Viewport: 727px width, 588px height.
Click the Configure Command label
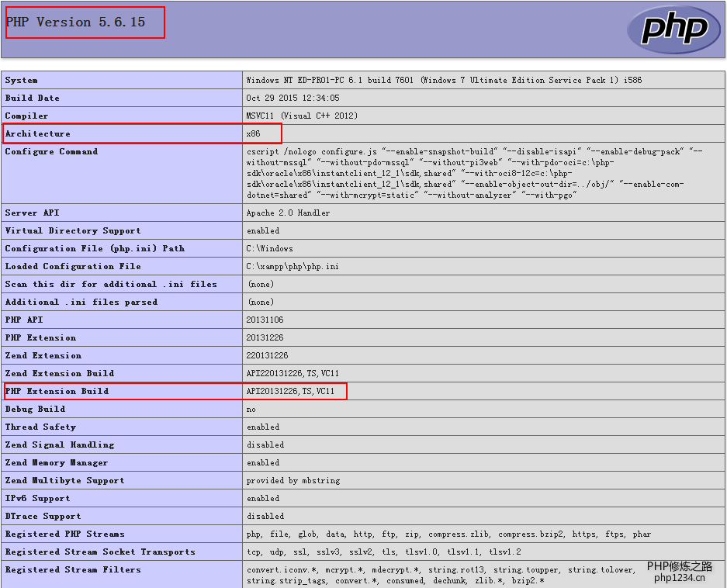coord(51,151)
